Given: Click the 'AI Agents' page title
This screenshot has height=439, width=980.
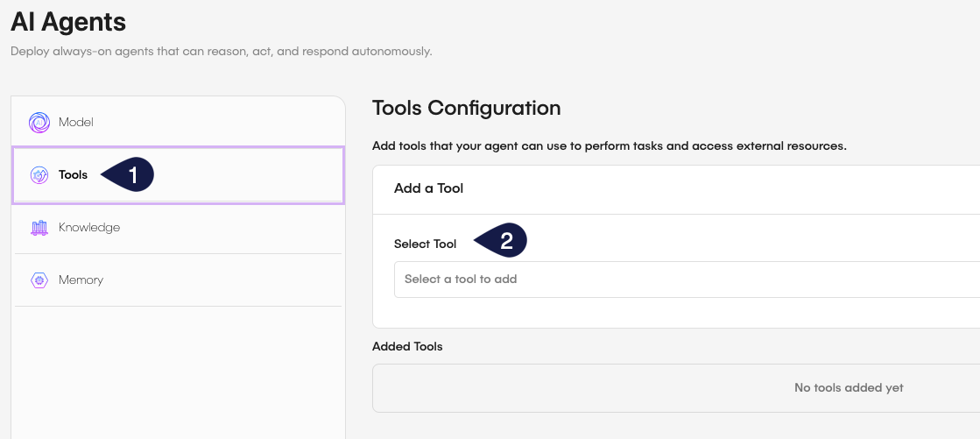Looking at the screenshot, I should tap(68, 22).
